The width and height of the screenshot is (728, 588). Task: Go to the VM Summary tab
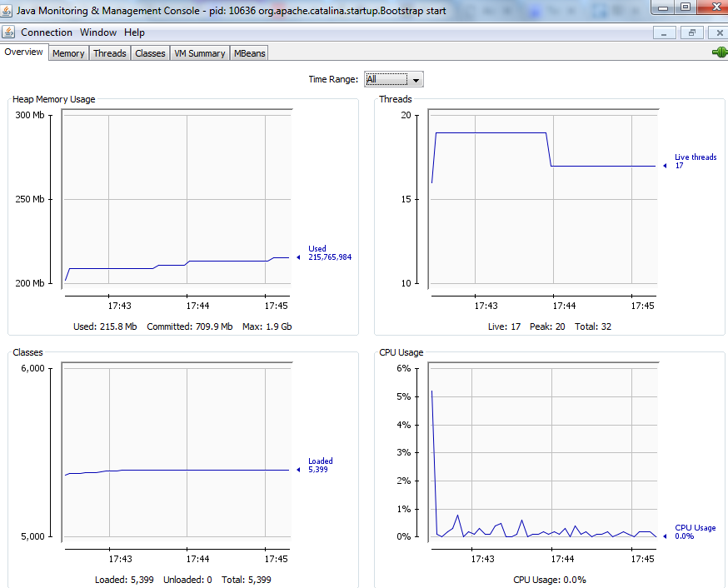pyautogui.click(x=200, y=53)
